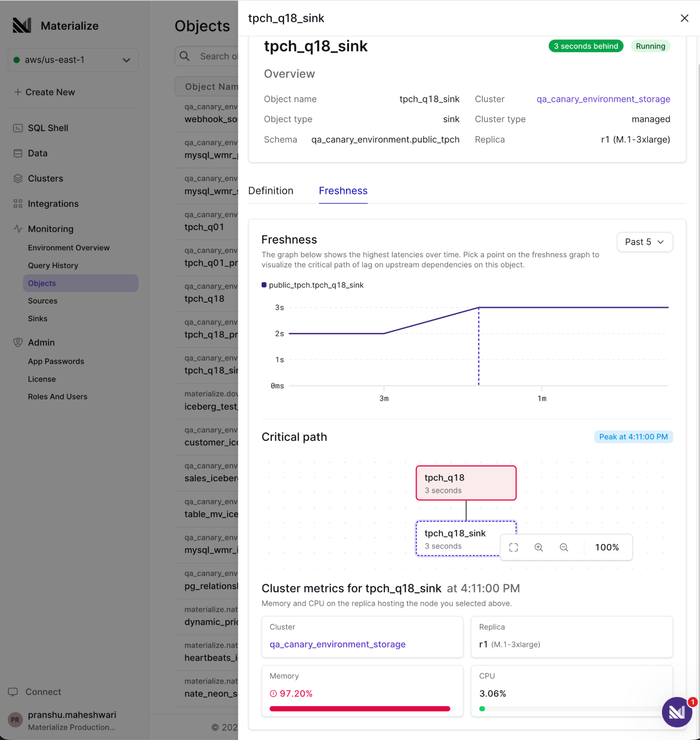Open the table_mv_ice object row
Screen dimensions: 700x740
point(206,509)
